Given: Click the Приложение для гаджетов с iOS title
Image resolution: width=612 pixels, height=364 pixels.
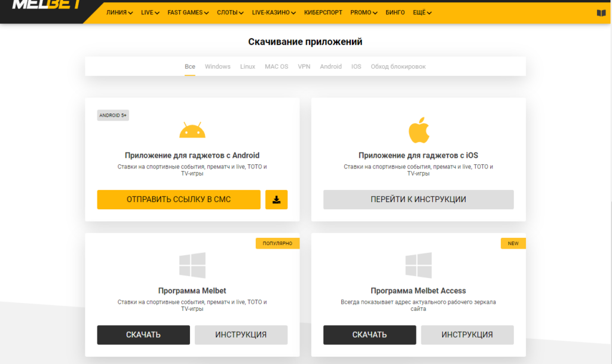Looking at the screenshot, I should click(418, 155).
